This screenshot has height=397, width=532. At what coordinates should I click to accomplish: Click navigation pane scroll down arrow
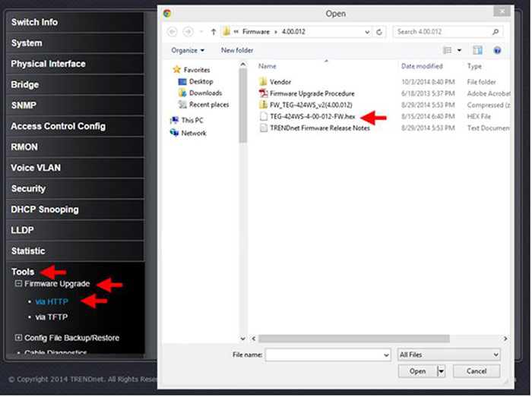coord(243,339)
